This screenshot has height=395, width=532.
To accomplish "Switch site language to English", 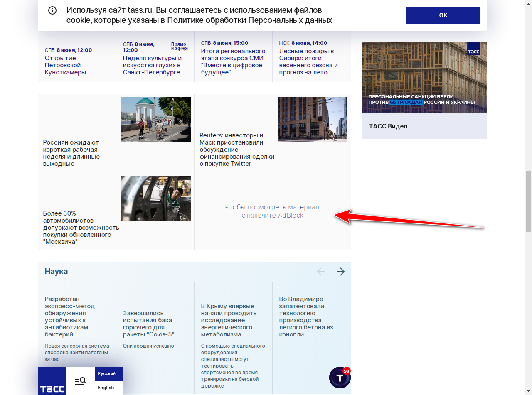I will click(105, 388).
